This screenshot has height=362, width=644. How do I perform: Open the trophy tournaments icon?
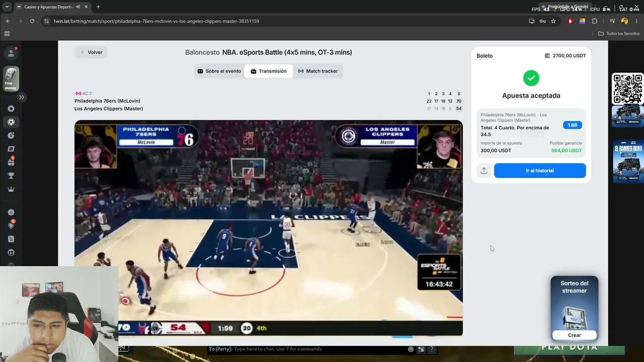(x=11, y=175)
